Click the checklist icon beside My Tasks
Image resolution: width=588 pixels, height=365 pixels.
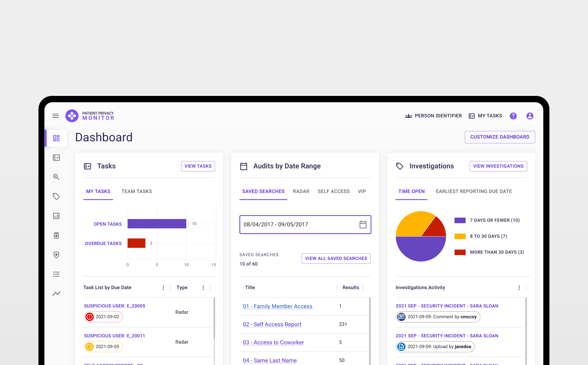click(472, 116)
